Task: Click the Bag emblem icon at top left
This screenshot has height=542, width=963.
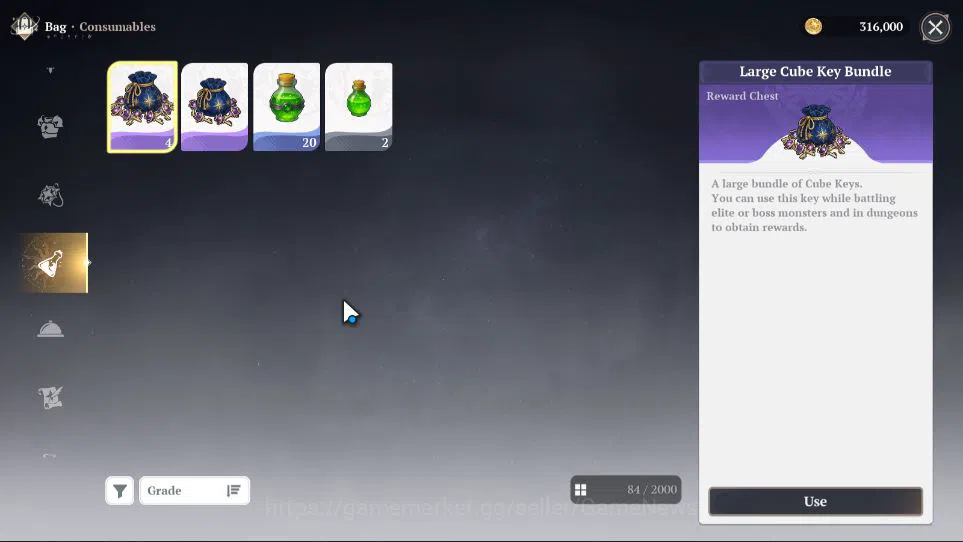Action: pos(25,26)
